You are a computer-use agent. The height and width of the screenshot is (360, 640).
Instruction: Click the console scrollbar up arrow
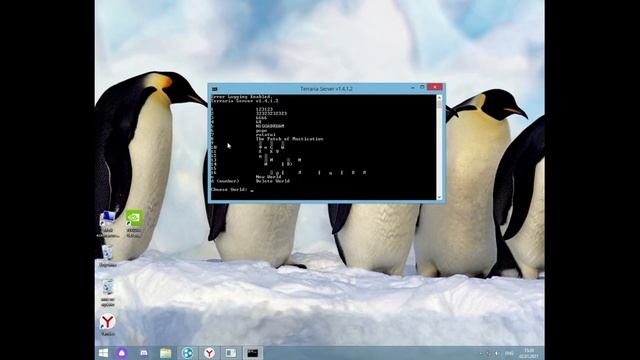click(x=440, y=98)
